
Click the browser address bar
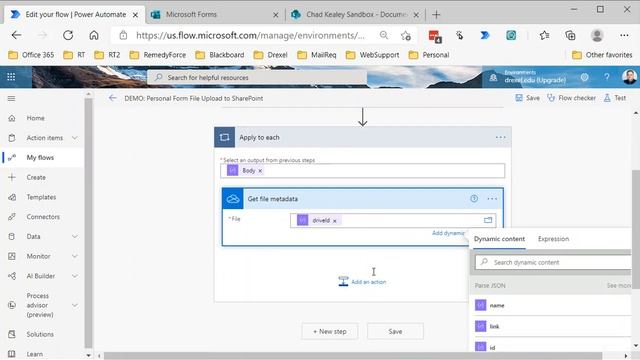tap(250, 36)
